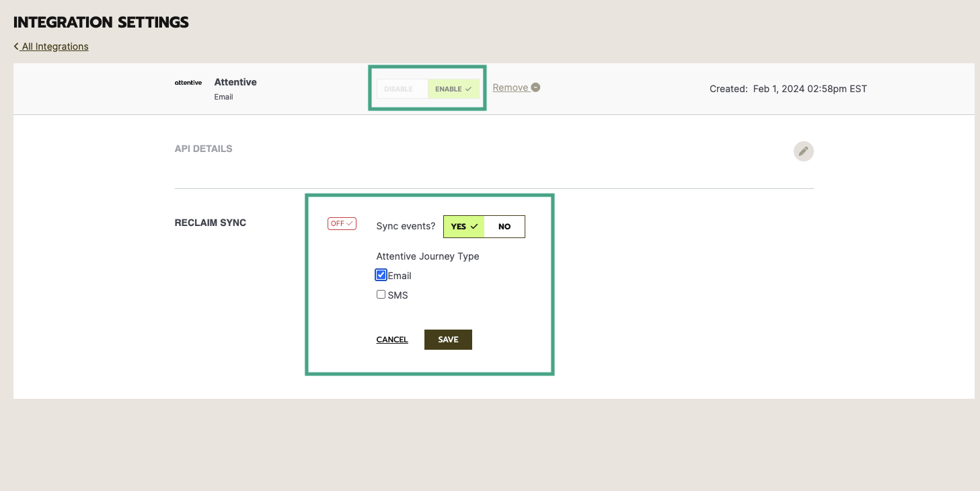Click the Attentive Journey Type label
Screen dimensions: 980x491
click(x=428, y=256)
